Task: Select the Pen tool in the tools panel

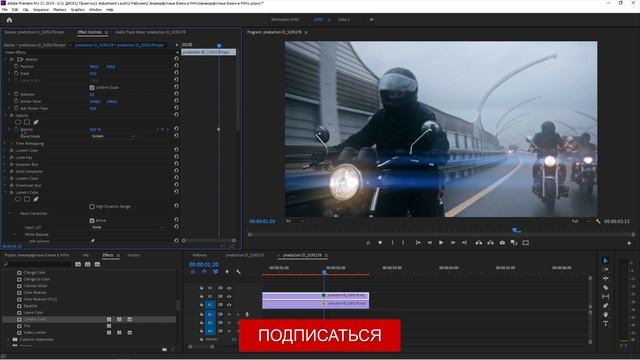Action: coord(606,305)
